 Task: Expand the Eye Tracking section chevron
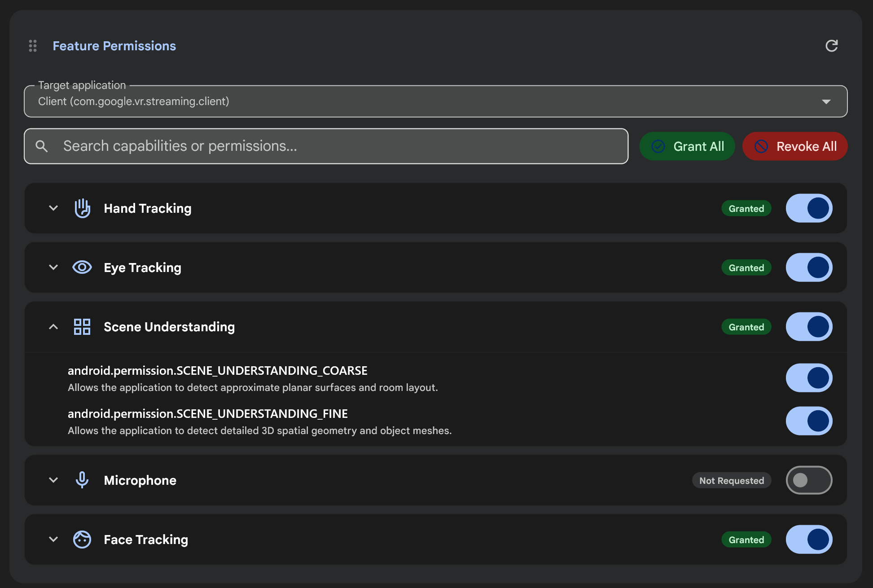pos(53,268)
